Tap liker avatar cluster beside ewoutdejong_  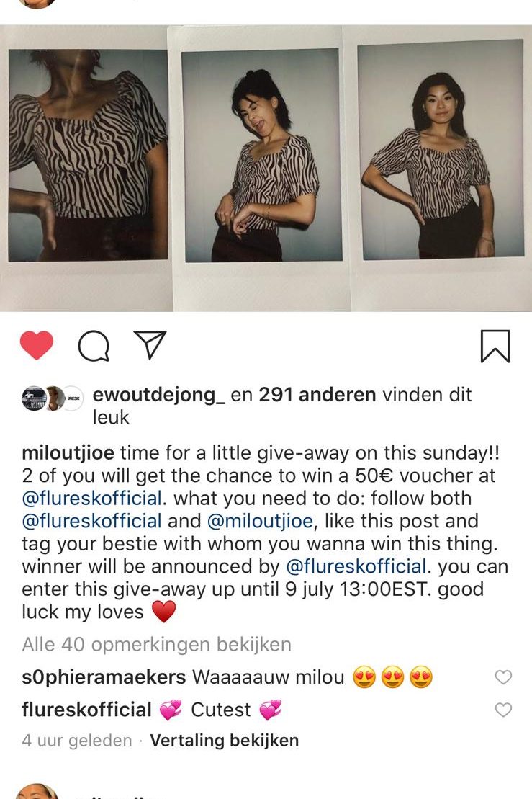click(53, 398)
